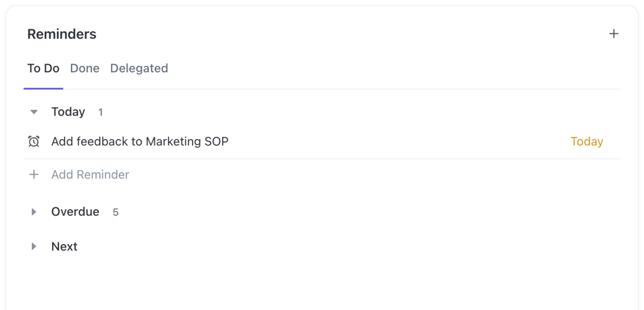644x310 pixels.
Task: Click the Reminders widget title
Action: (62, 34)
